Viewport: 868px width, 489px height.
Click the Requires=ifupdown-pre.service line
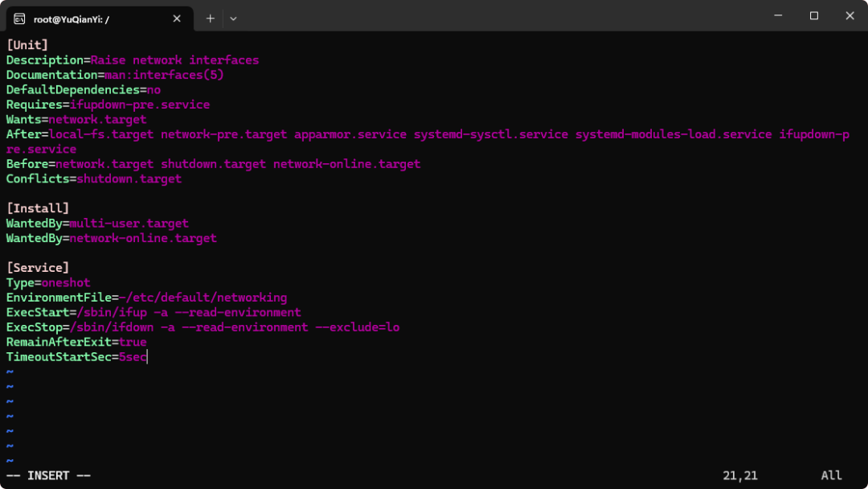click(x=108, y=105)
